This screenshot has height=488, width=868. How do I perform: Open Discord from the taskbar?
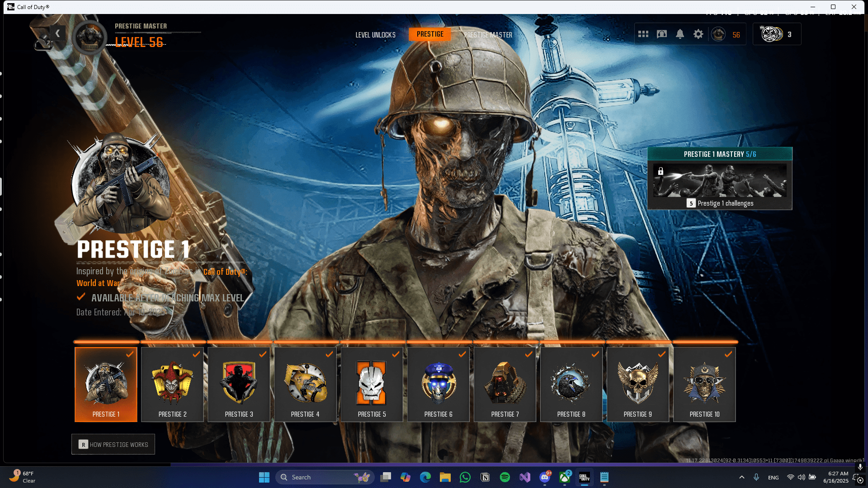point(545,477)
